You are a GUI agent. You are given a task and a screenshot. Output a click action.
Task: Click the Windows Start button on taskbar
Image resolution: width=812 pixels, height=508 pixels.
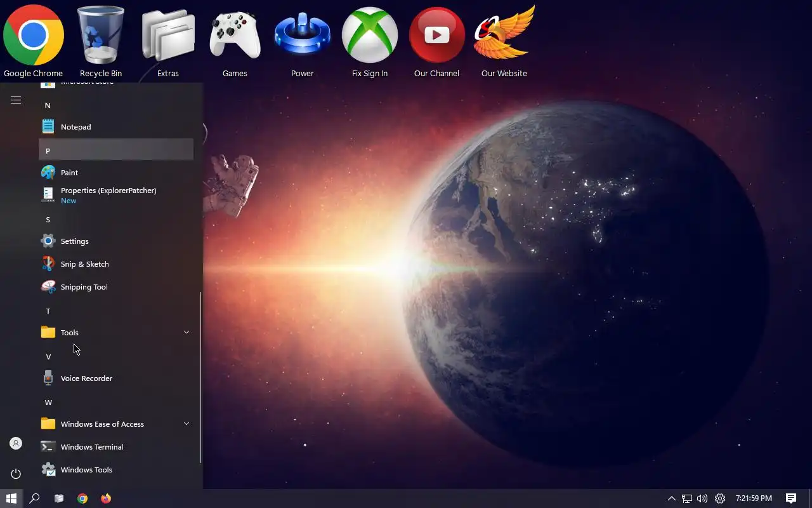coord(11,498)
